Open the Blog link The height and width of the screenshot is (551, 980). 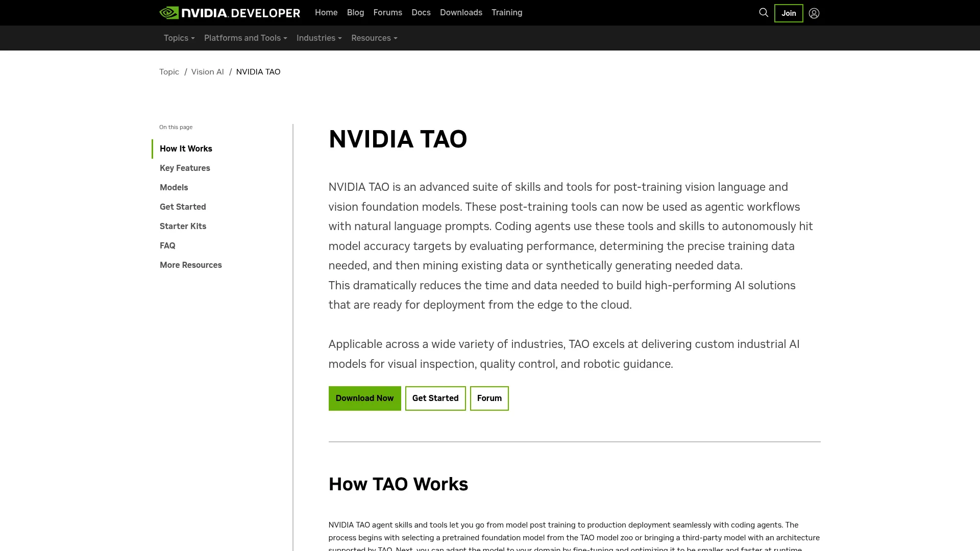click(356, 13)
